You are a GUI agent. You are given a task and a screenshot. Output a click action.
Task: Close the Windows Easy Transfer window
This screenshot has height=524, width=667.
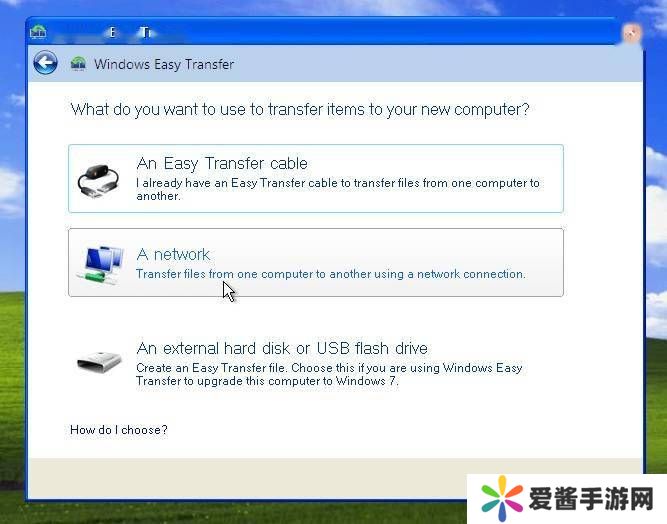[x=631, y=33]
